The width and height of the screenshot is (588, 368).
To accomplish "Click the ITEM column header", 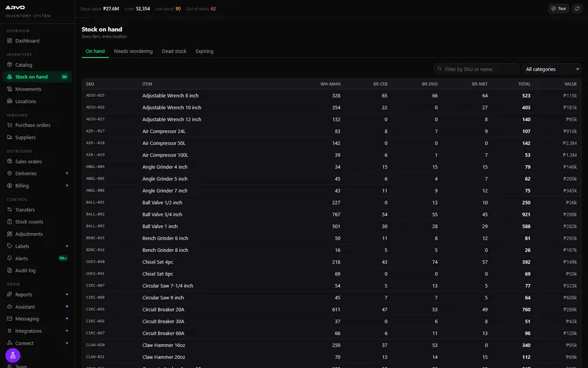I will pos(147,84).
